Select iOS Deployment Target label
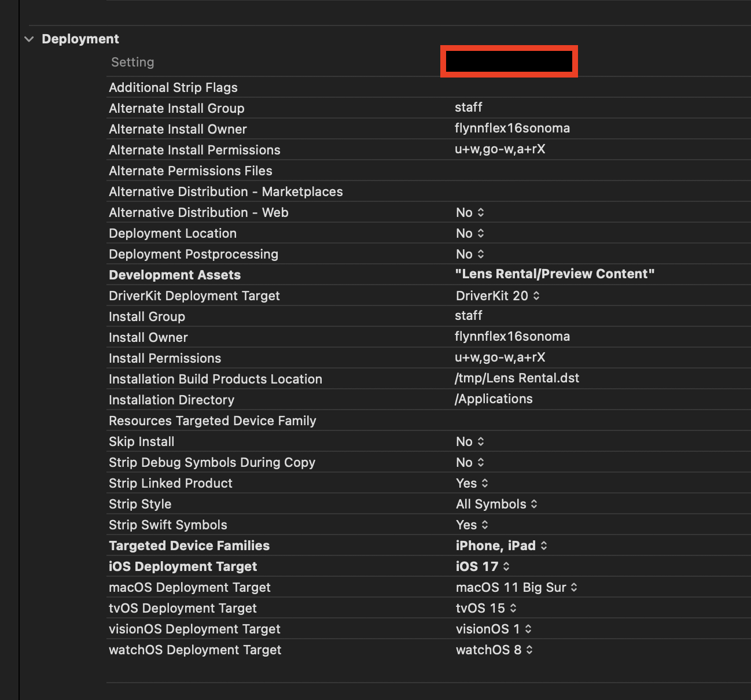This screenshot has width=751, height=700. click(x=183, y=567)
